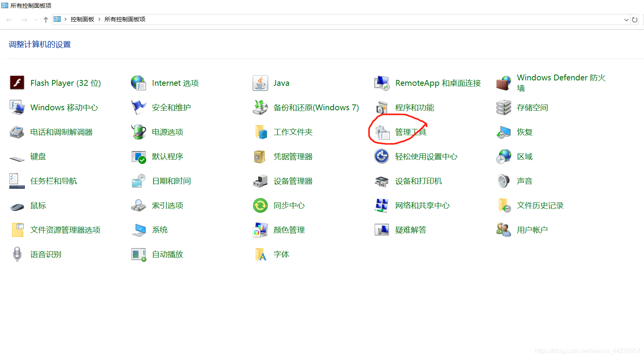644x358 pixels.
Task: Open the 字体 fonts folder icon
Action: point(260,254)
